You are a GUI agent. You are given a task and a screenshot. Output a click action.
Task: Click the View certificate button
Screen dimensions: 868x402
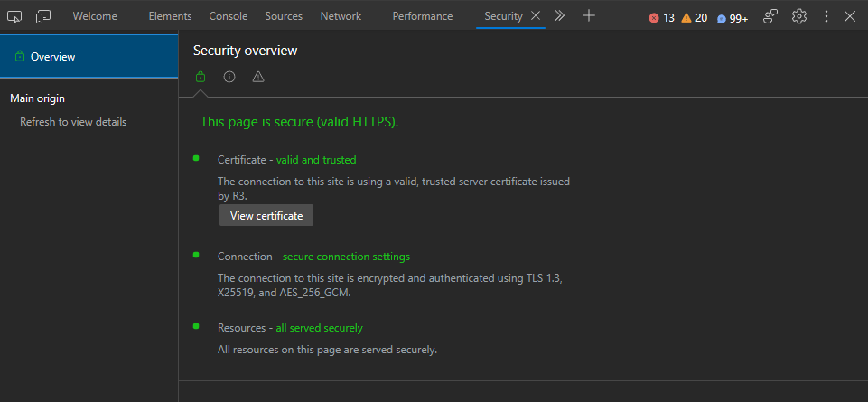pyautogui.click(x=266, y=216)
